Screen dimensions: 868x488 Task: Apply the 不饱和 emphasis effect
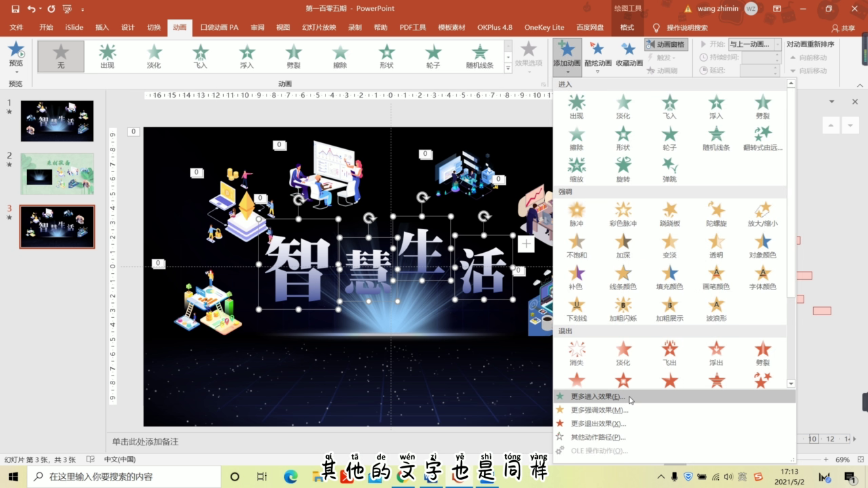coord(576,246)
